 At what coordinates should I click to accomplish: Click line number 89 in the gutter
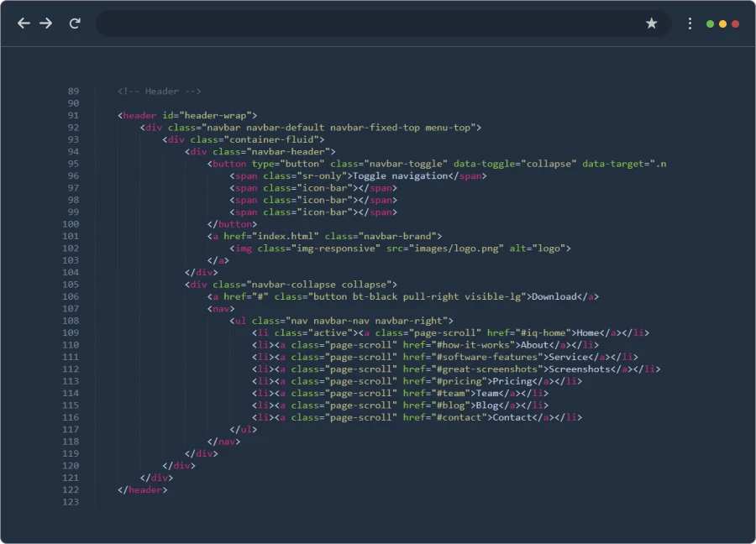pyautogui.click(x=73, y=92)
